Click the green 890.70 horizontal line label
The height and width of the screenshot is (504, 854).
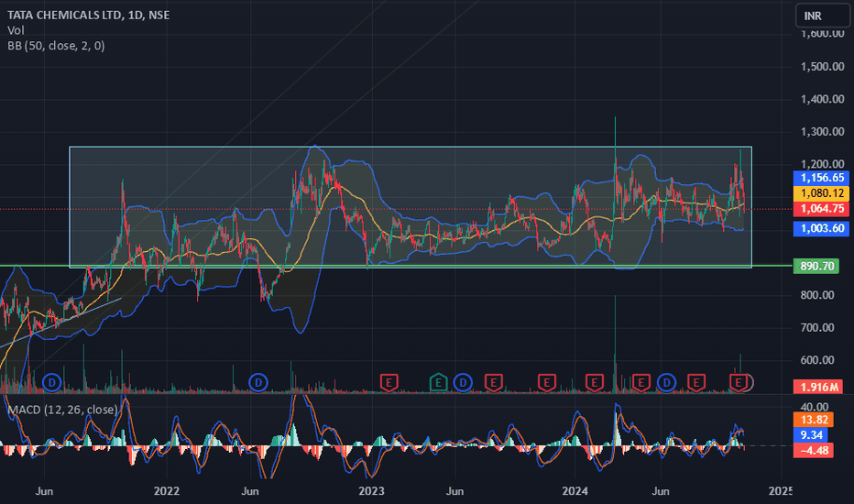[x=817, y=266]
